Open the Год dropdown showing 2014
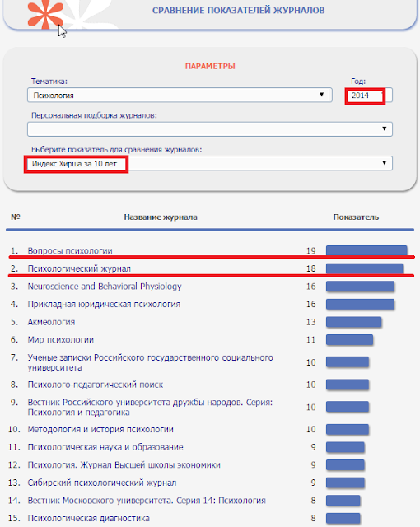This screenshot has width=420, height=527. click(369, 96)
